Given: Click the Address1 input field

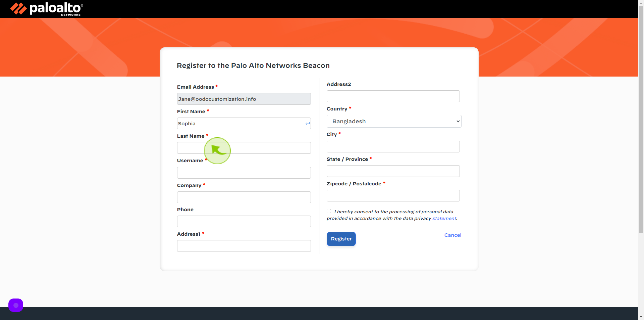Looking at the screenshot, I should (x=244, y=246).
